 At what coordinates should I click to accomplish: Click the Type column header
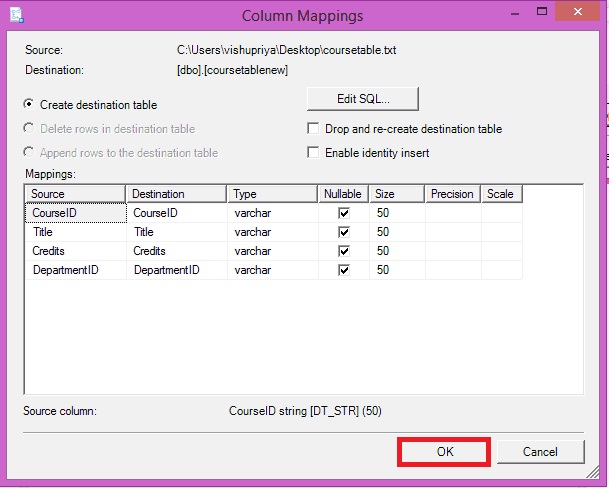click(273, 194)
